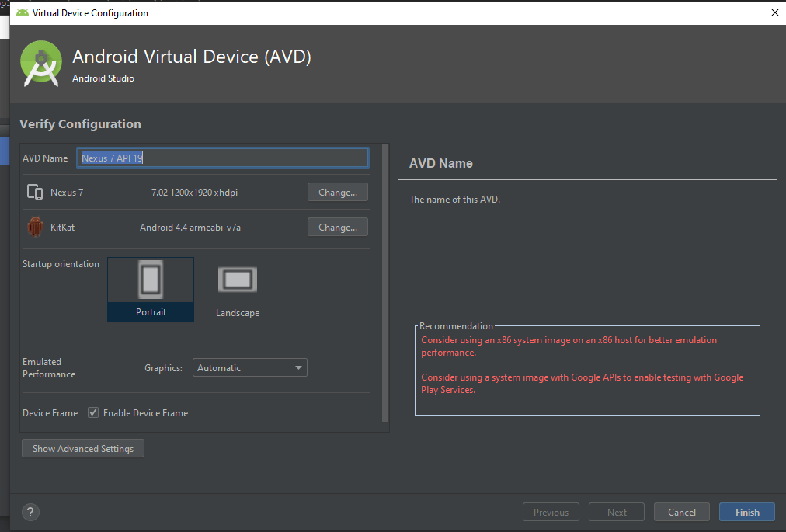Open help with the question mark icon

(x=30, y=512)
